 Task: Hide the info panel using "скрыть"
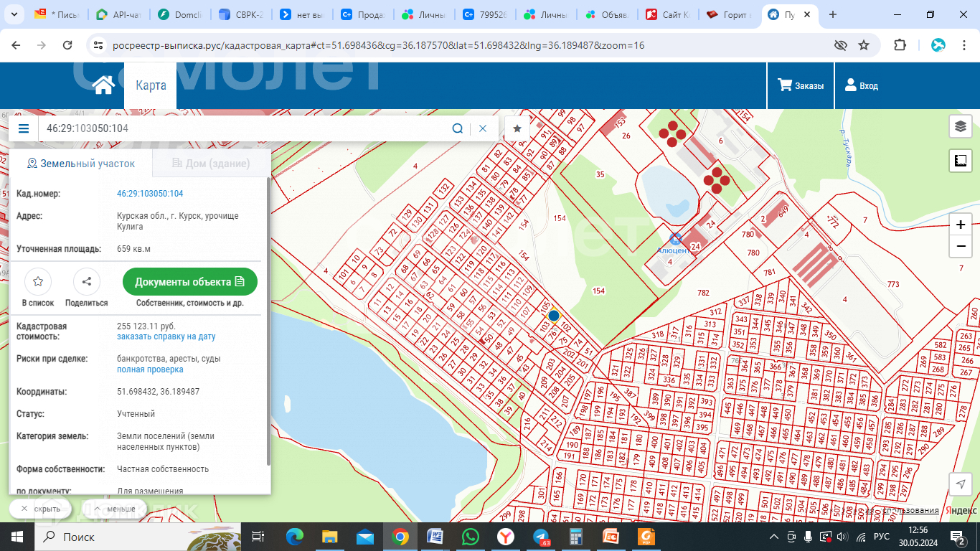[40, 509]
